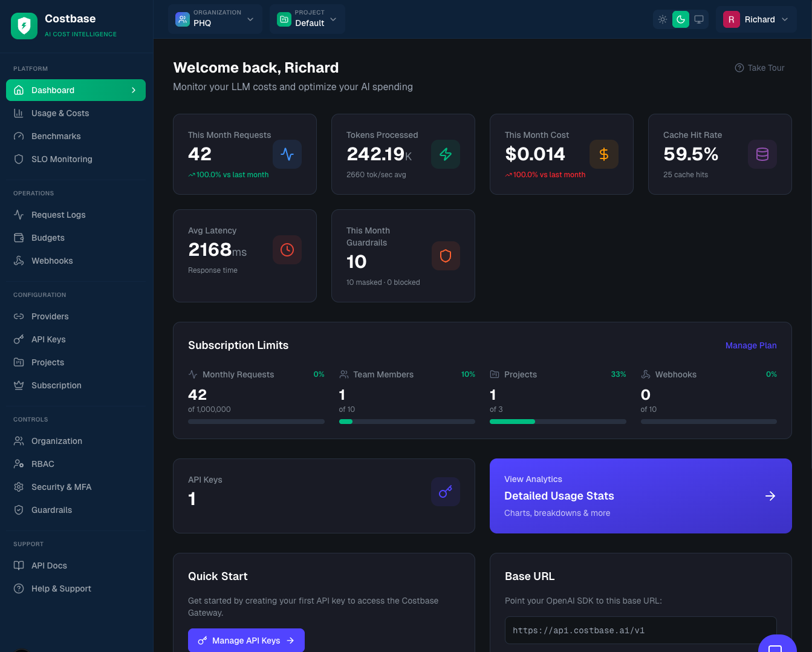Click the Manage Plan link

[x=751, y=345]
